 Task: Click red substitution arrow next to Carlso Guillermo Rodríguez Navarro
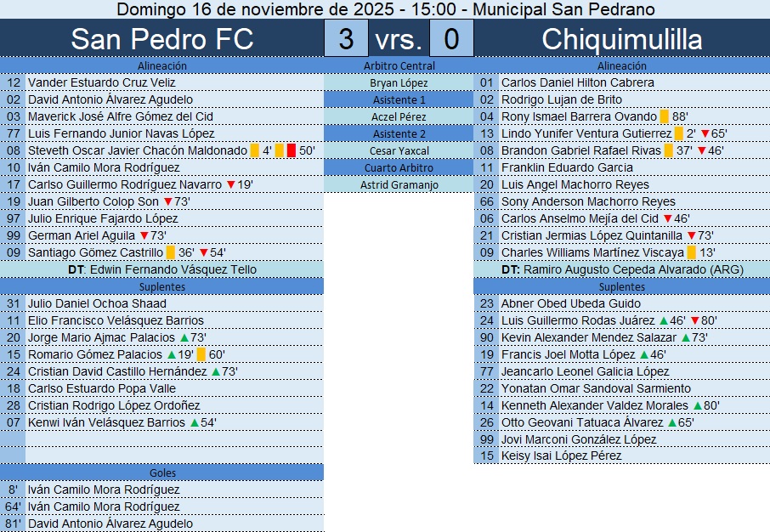(x=230, y=184)
